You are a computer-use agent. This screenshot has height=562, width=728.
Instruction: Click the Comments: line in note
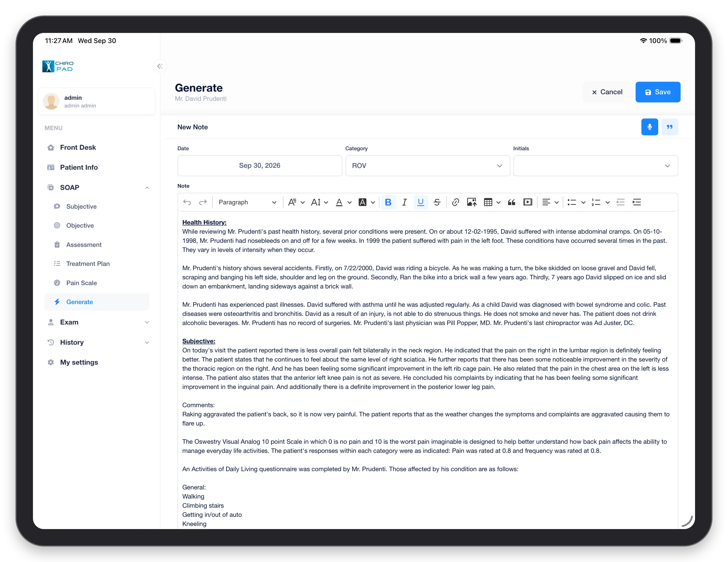(x=198, y=405)
